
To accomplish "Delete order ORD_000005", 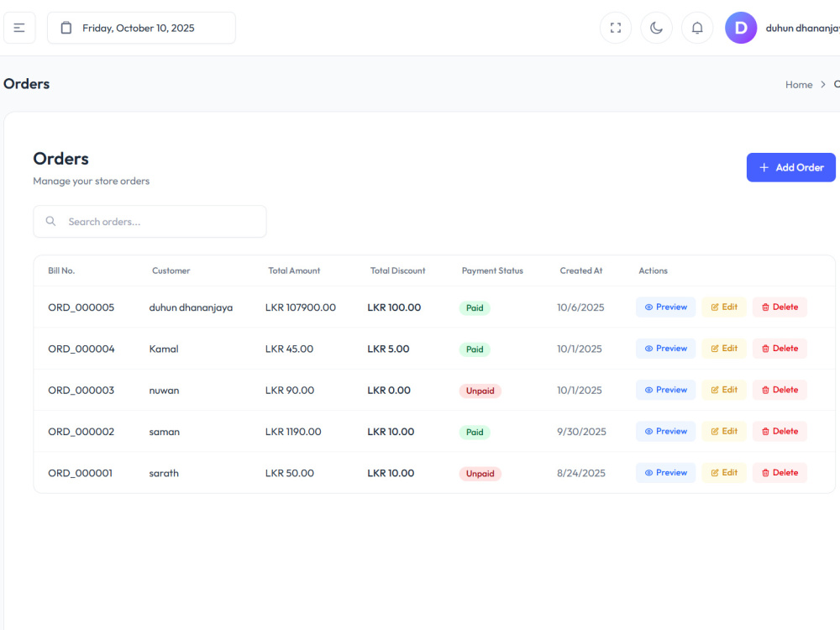I will 780,307.
